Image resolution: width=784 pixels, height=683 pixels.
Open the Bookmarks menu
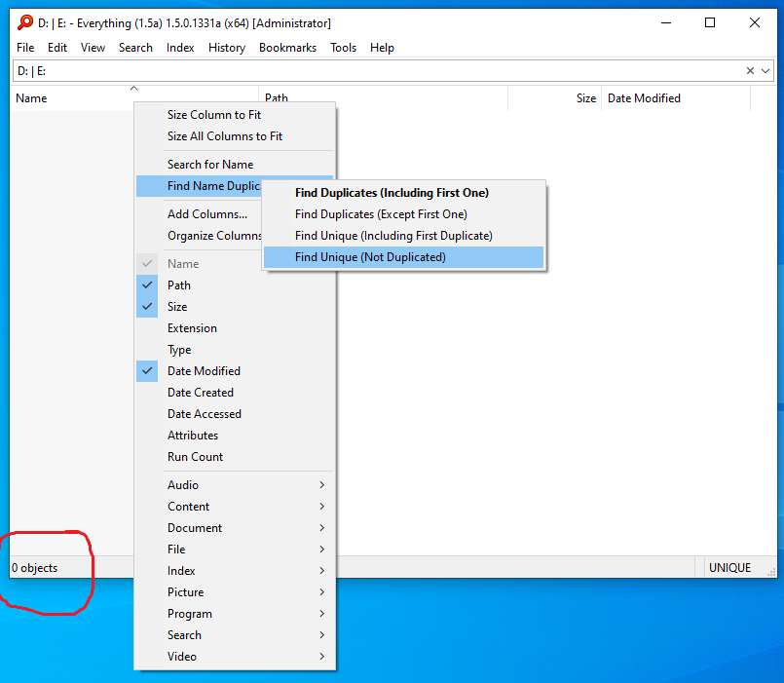point(287,48)
